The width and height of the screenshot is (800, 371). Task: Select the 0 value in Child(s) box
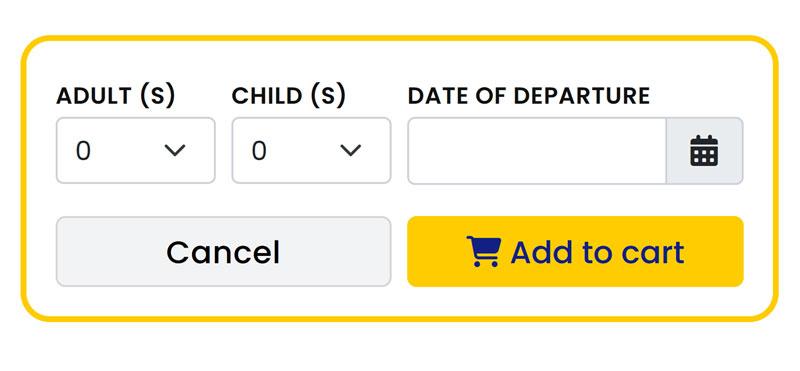259,151
